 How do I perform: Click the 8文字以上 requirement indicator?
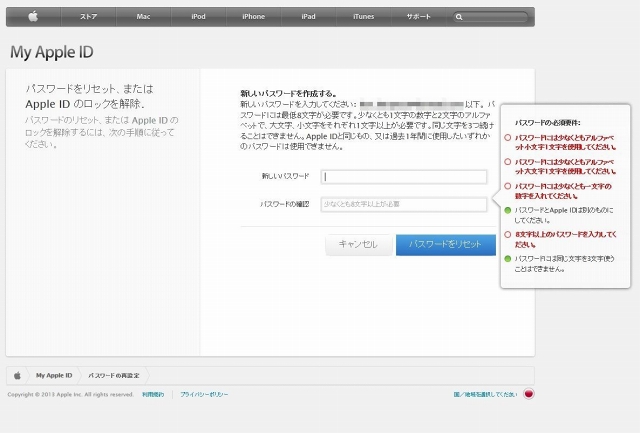point(508,235)
